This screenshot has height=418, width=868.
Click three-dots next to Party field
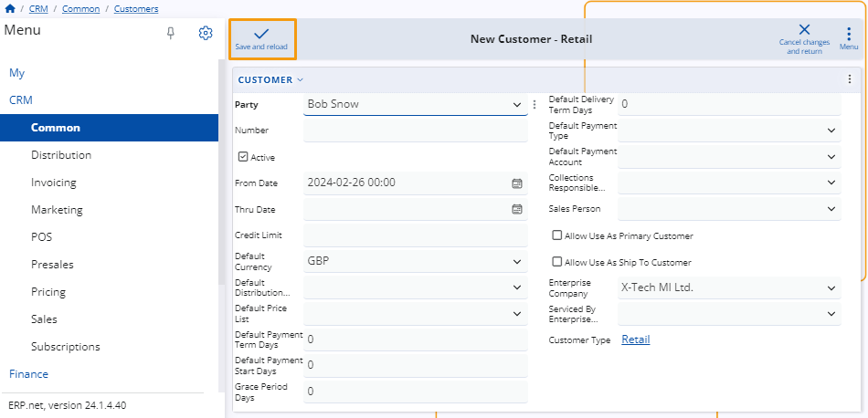pyautogui.click(x=535, y=104)
